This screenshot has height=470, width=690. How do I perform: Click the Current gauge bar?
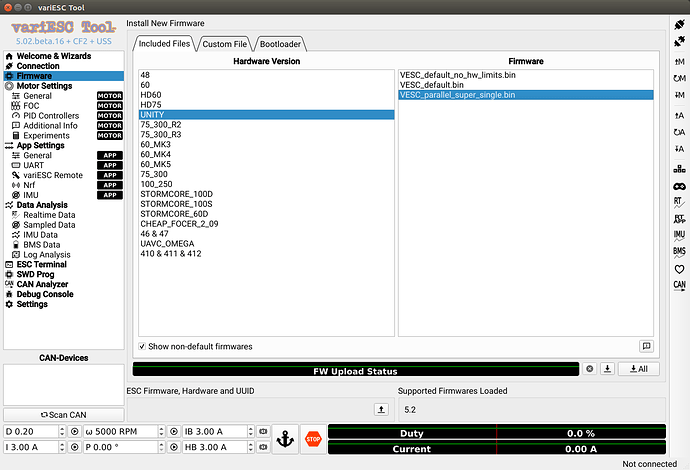tap(497, 448)
